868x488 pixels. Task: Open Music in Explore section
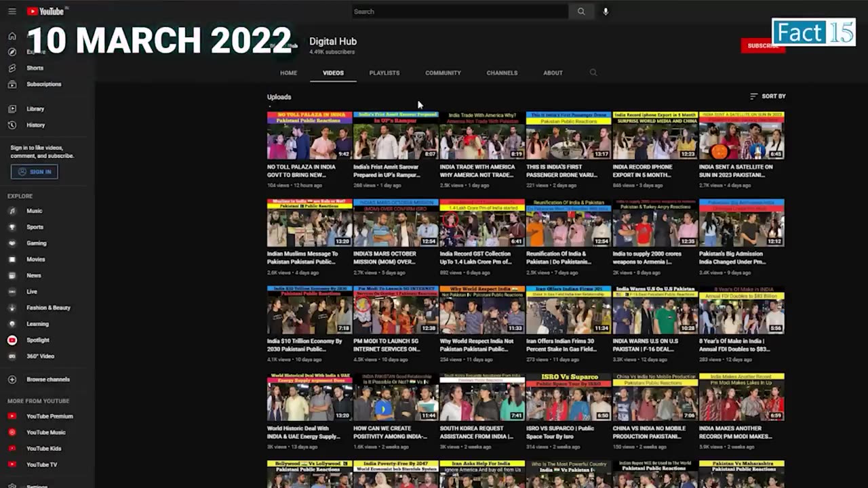point(34,211)
